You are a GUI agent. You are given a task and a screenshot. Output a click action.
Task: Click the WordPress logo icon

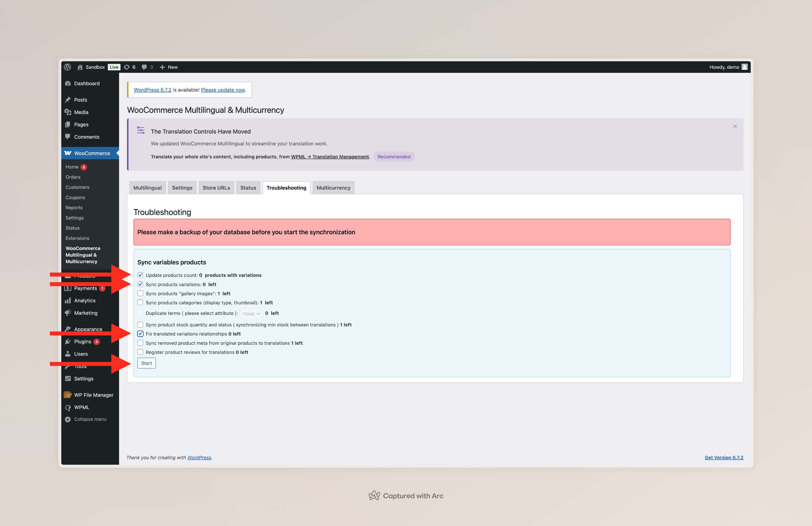tap(68, 67)
